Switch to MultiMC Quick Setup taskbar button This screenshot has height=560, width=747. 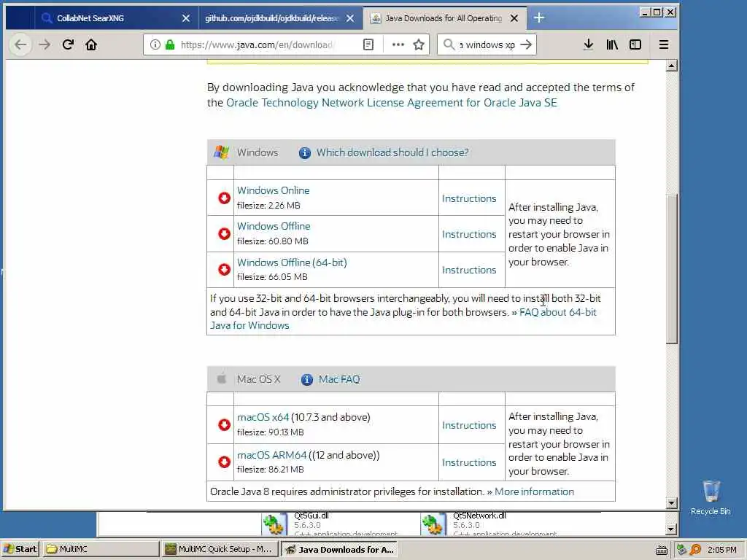tap(219, 550)
